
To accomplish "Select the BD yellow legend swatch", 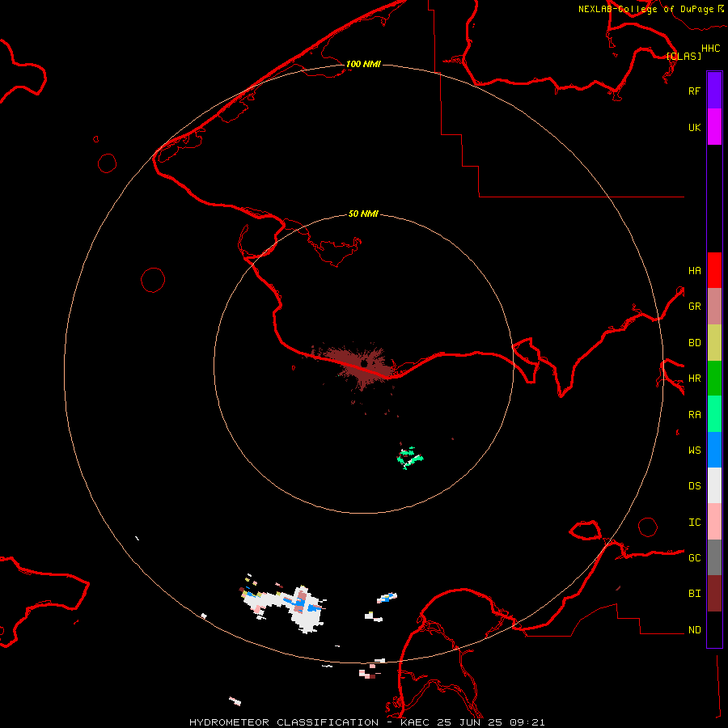I will 714,342.
